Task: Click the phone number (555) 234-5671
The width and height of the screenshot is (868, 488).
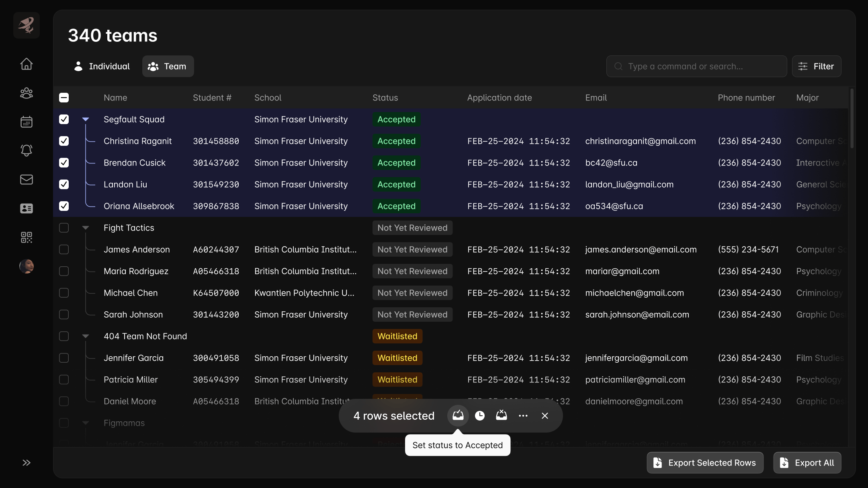Action: pyautogui.click(x=748, y=249)
